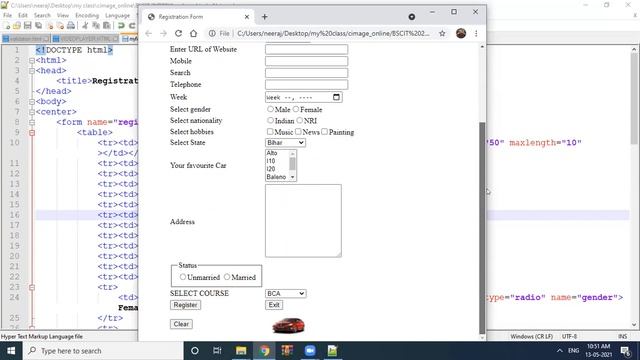Click the Cut scissors icon in Notepad++

click(x=85, y=26)
